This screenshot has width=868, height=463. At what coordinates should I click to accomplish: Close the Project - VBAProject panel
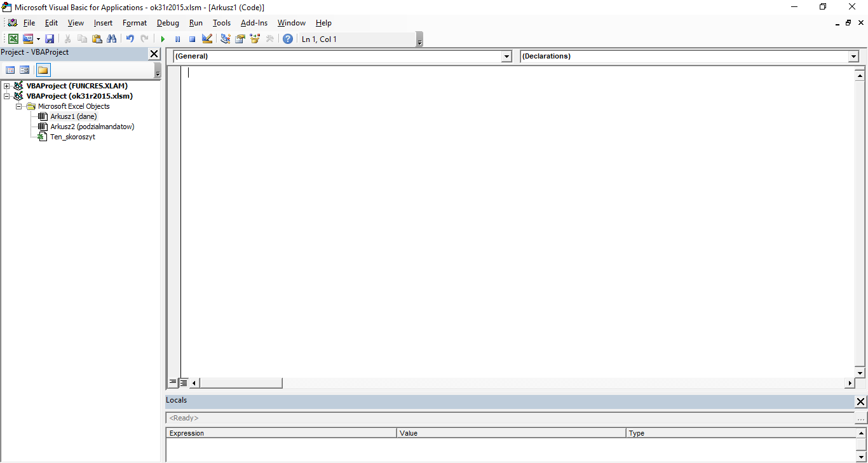(154, 54)
